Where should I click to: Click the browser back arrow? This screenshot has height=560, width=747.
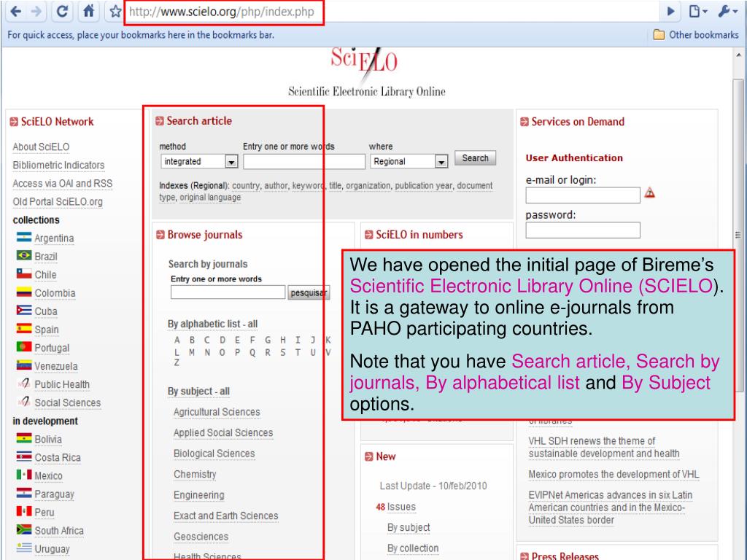[15, 12]
